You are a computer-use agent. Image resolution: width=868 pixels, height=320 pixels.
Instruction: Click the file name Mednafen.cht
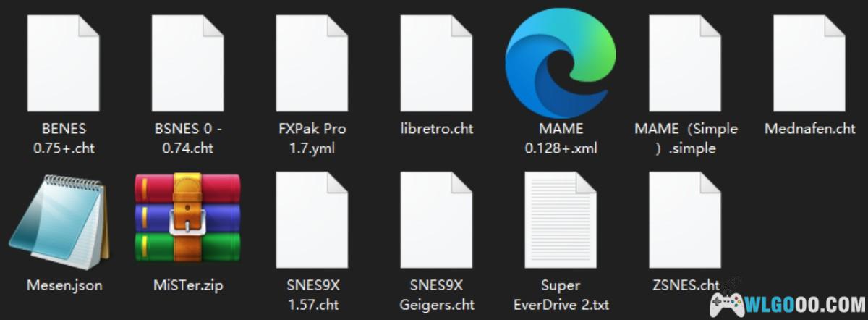click(x=810, y=129)
